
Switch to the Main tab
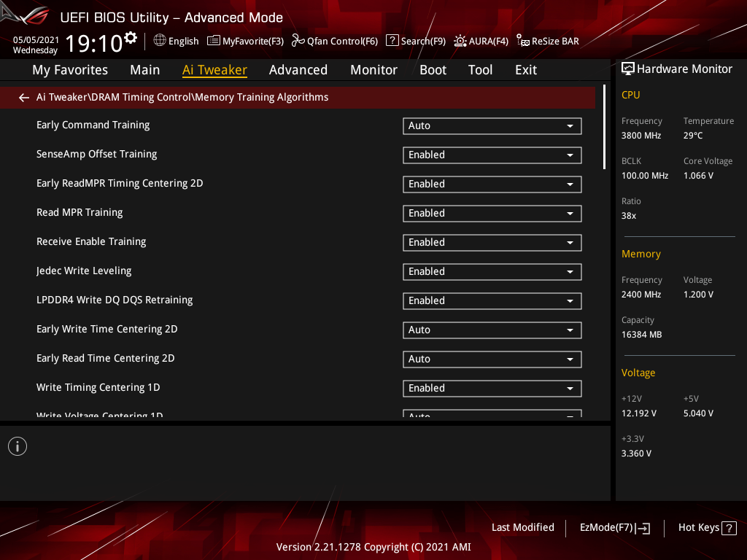(x=145, y=70)
